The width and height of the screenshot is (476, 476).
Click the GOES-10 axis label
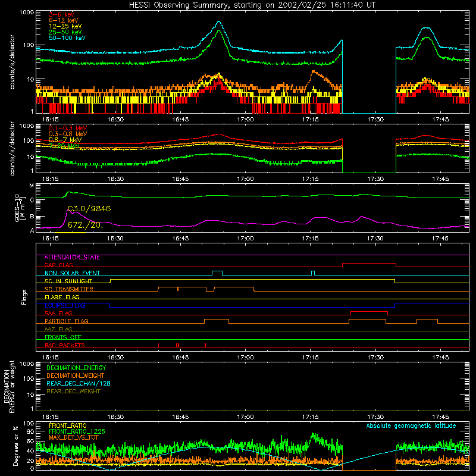pyautogui.click(x=19, y=208)
